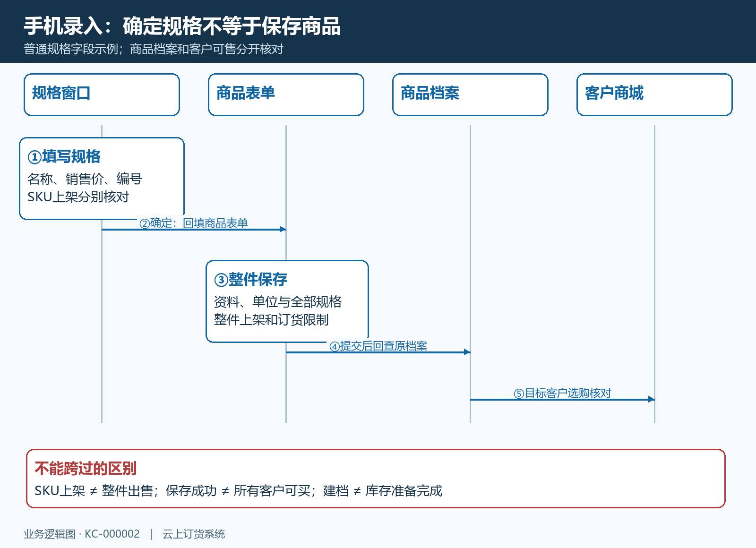The image size is (756, 548).
Task: Click the footer text '云上订货系统'
Action: pyautogui.click(x=194, y=534)
